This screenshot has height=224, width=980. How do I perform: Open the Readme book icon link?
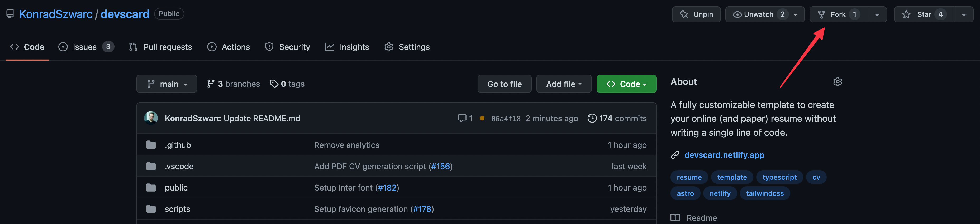(675, 218)
